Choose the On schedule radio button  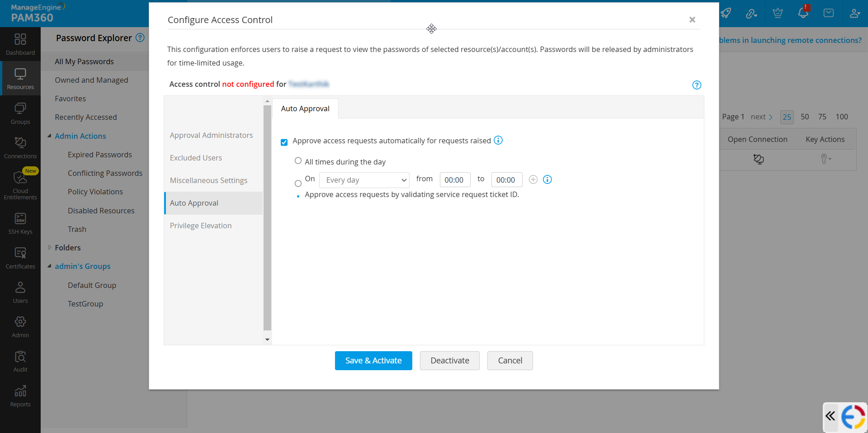point(298,183)
